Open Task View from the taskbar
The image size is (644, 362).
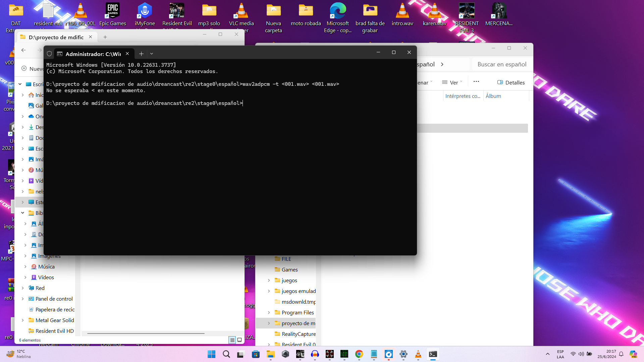[241, 354]
